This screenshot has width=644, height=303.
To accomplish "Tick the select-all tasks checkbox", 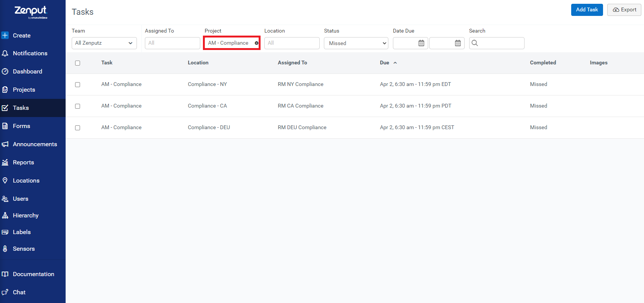I will pos(77,63).
